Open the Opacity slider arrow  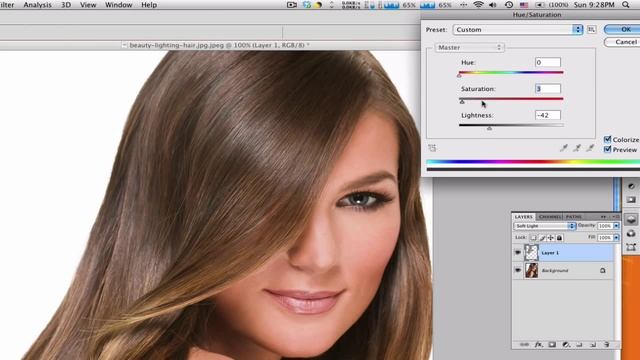[x=616, y=226]
